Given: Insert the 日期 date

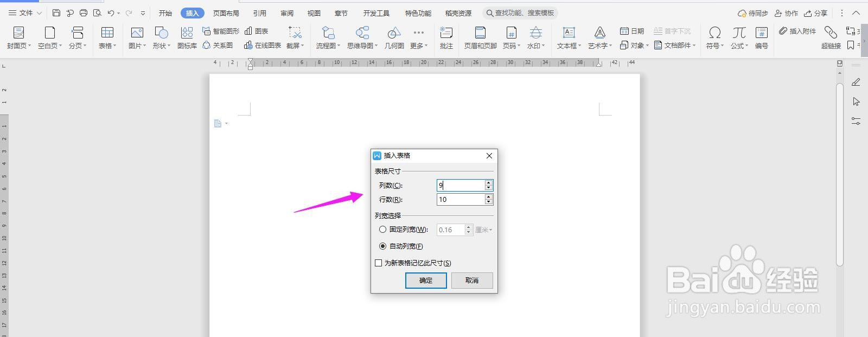Looking at the screenshot, I should pyautogui.click(x=632, y=31).
